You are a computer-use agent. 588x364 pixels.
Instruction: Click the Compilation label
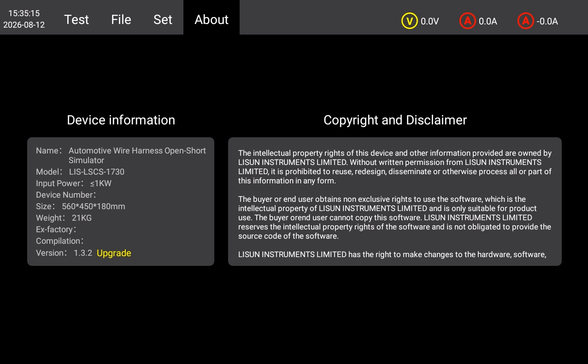click(x=60, y=241)
